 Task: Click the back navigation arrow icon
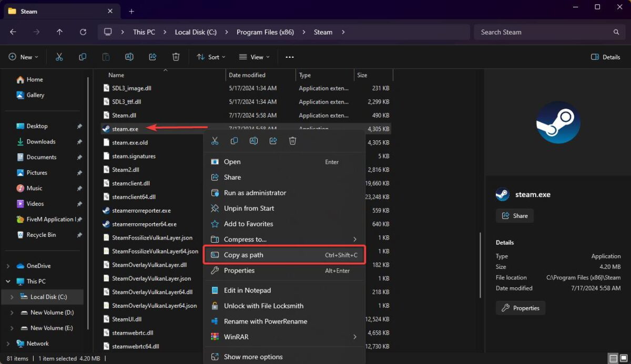[13, 32]
